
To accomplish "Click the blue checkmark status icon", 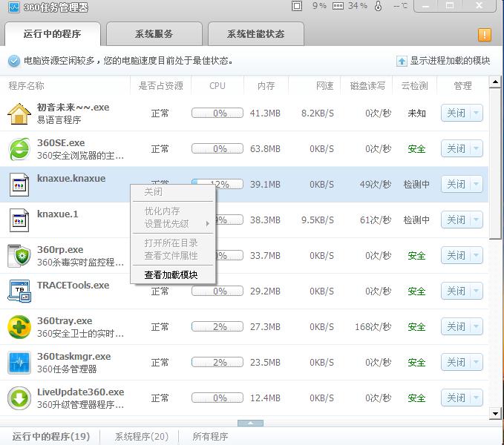I will point(13,61).
